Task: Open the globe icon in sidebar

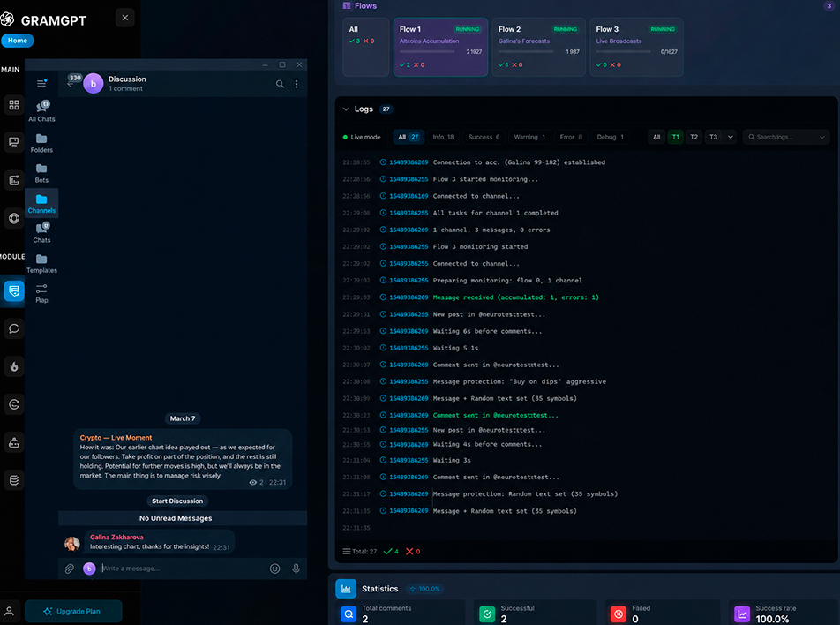Action: tap(14, 218)
